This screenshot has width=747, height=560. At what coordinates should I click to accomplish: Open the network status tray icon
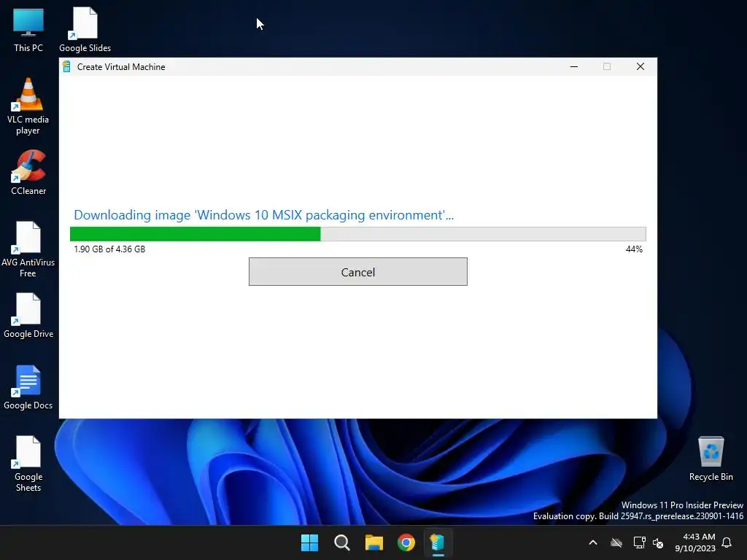coord(639,542)
